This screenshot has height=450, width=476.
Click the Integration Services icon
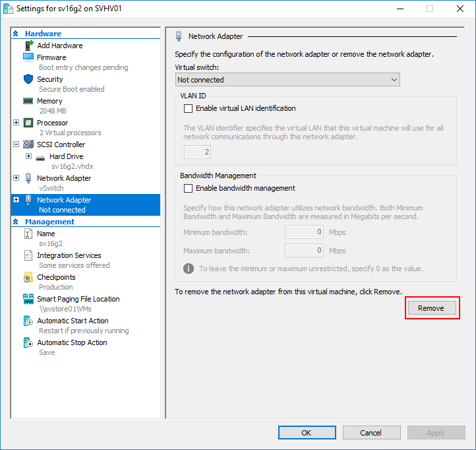[28, 255]
